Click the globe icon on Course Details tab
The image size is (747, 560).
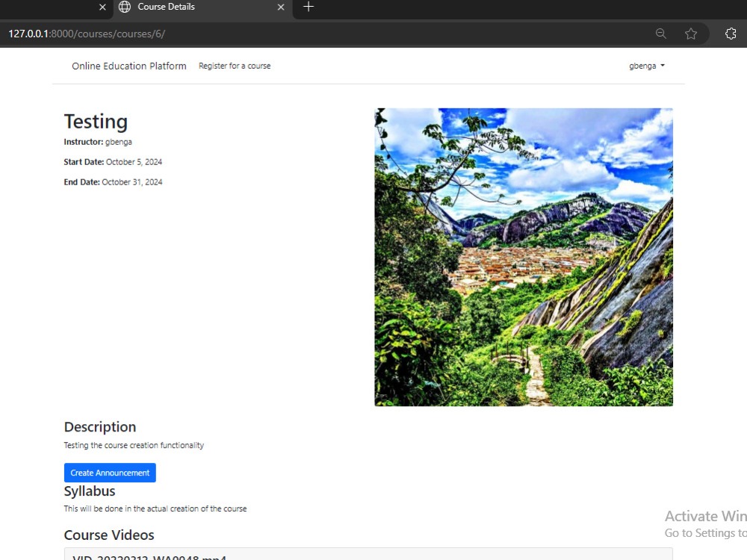pos(124,7)
